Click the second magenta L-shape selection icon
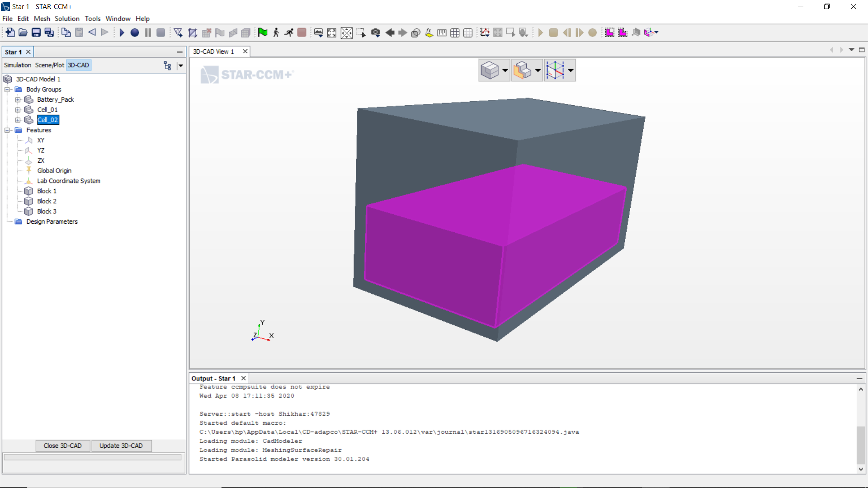 (x=623, y=33)
